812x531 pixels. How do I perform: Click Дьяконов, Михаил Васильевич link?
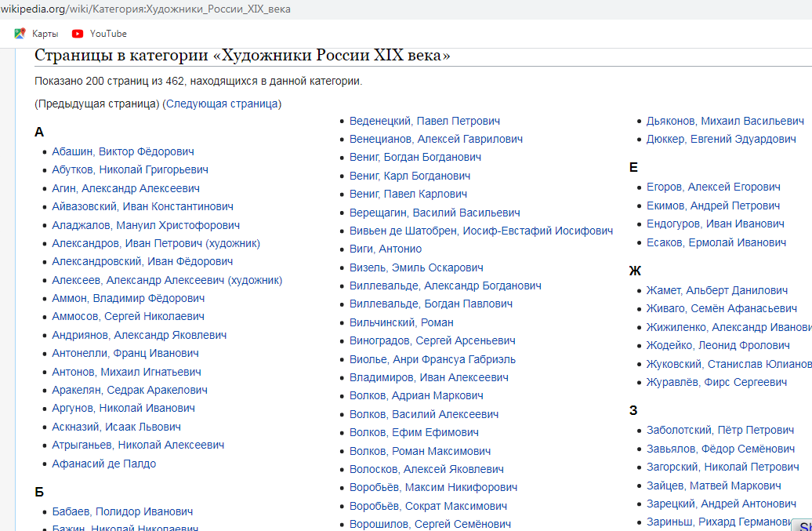725,121
